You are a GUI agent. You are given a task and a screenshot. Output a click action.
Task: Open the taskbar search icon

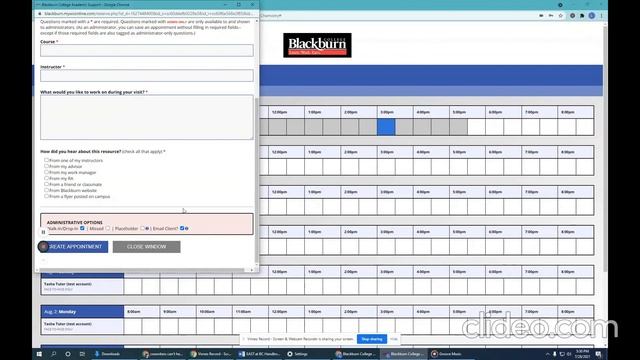point(53,354)
